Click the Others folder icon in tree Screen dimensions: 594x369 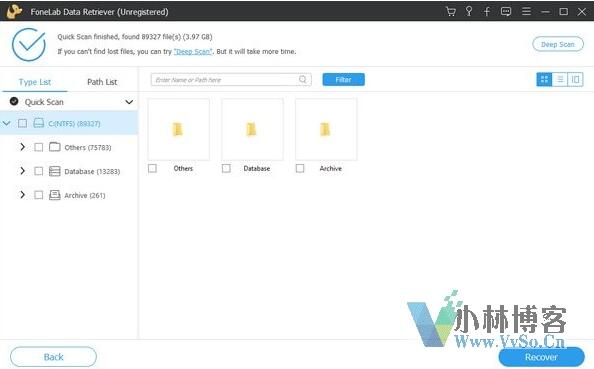pyautogui.click(x=55, y=147)
